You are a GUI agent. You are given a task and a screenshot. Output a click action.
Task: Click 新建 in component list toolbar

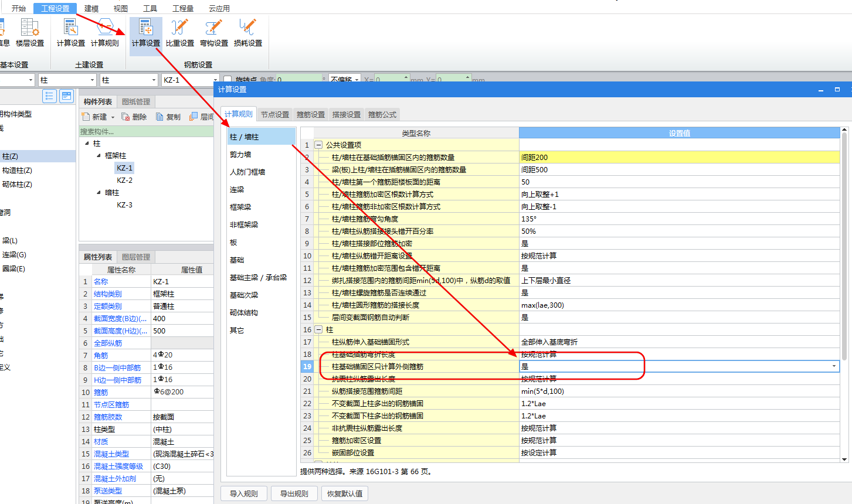pyautogui.click(x=95, y=117)
